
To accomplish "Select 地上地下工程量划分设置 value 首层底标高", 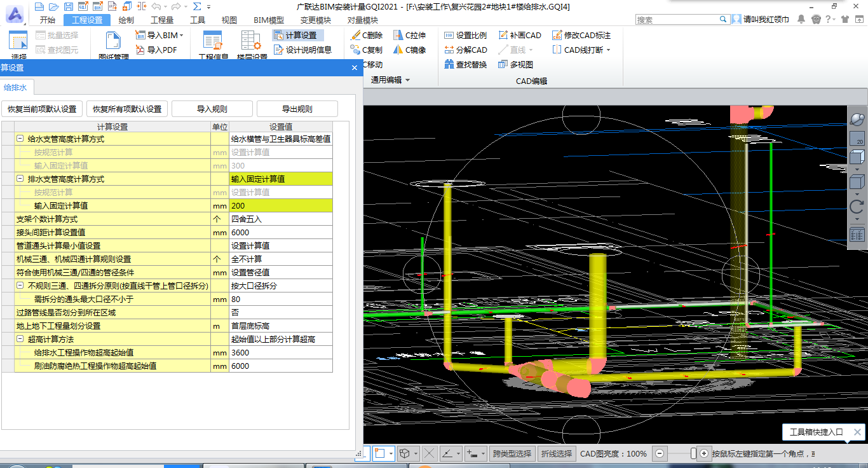I will (x=281, y=326).
